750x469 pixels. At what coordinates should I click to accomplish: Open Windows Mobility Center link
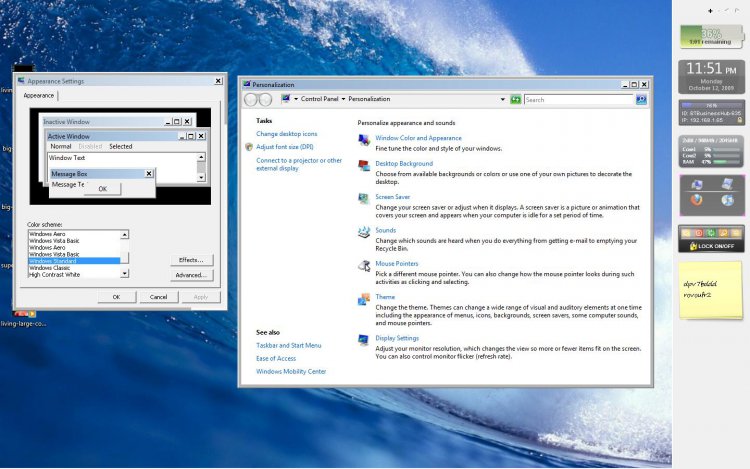tap(291, 371)
